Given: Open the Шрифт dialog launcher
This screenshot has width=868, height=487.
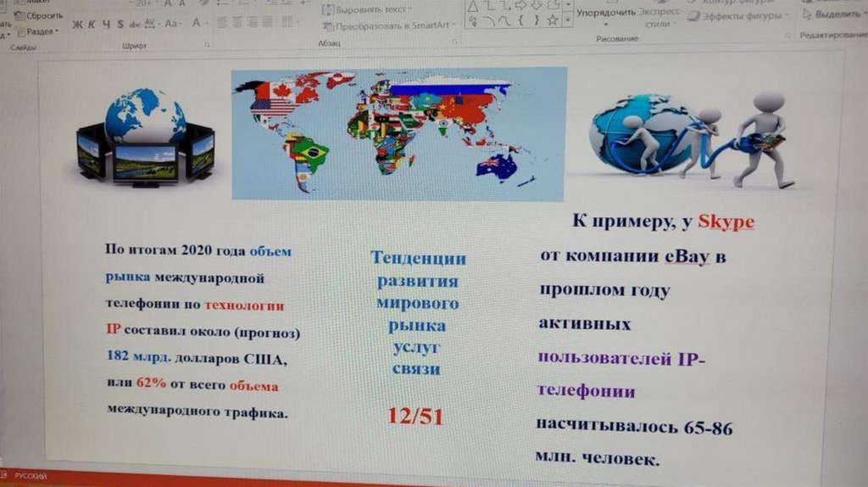Looking at the screenshot, I should (x=207, y=45).
